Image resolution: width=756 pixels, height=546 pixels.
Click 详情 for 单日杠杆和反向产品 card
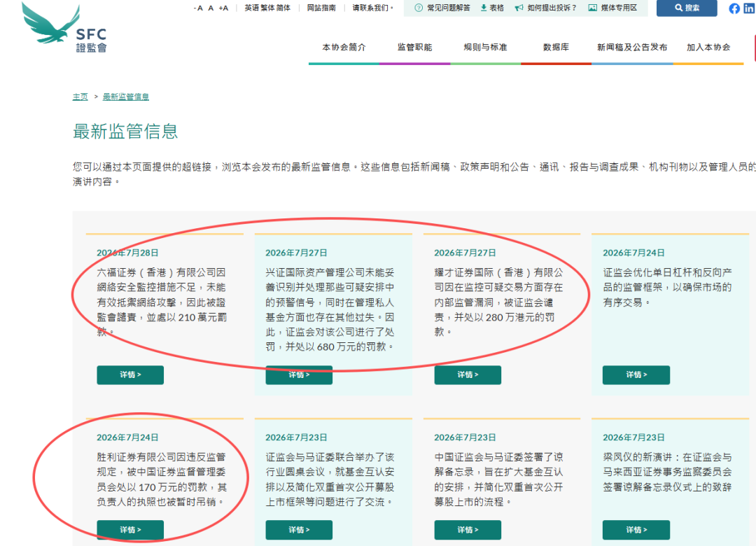636,374
